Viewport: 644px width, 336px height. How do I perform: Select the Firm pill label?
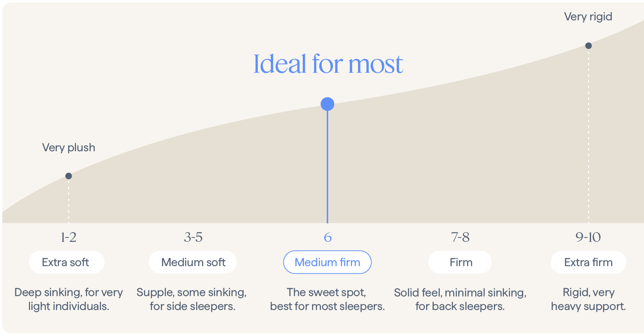click(460, 262)
